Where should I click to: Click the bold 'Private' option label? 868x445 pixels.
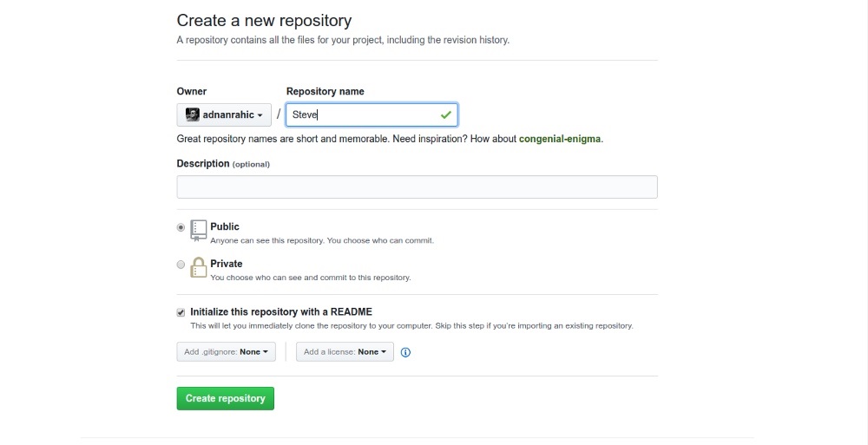tap(227, 264)
